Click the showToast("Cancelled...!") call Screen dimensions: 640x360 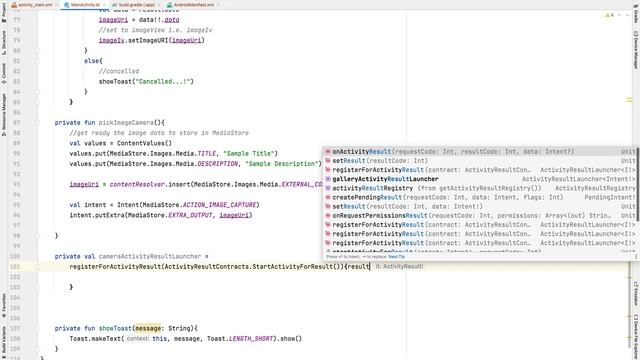(146, 82)
